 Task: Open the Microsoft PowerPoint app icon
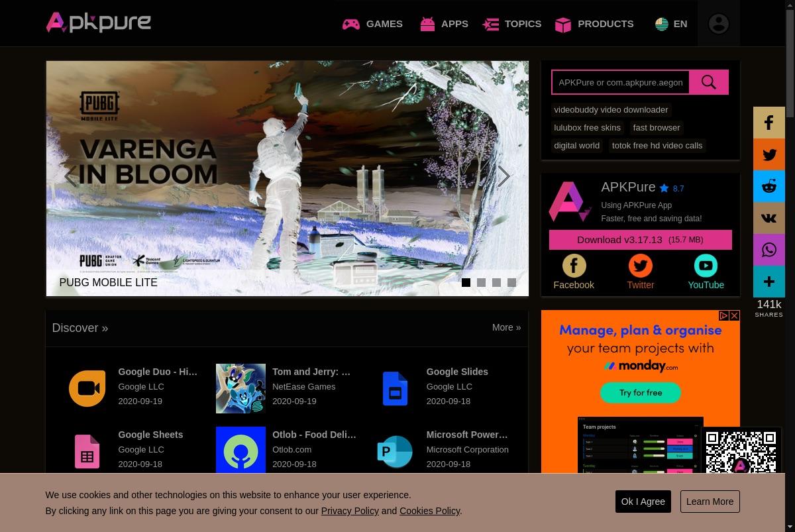(x=395, y=451)
